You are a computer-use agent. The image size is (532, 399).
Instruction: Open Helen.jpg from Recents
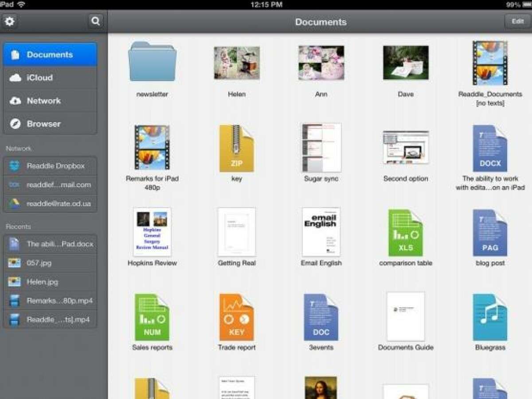[x=50, y=282]
